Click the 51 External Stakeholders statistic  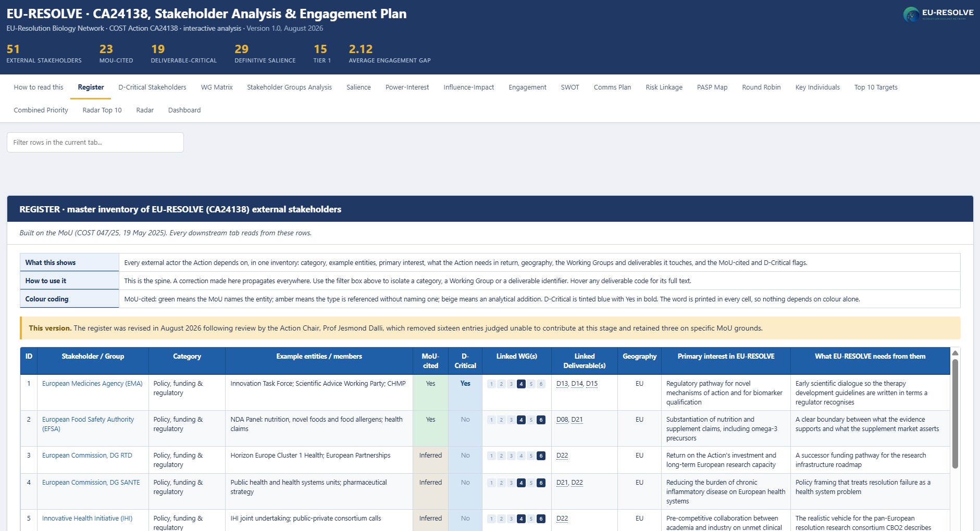click(x=44, y=54)
